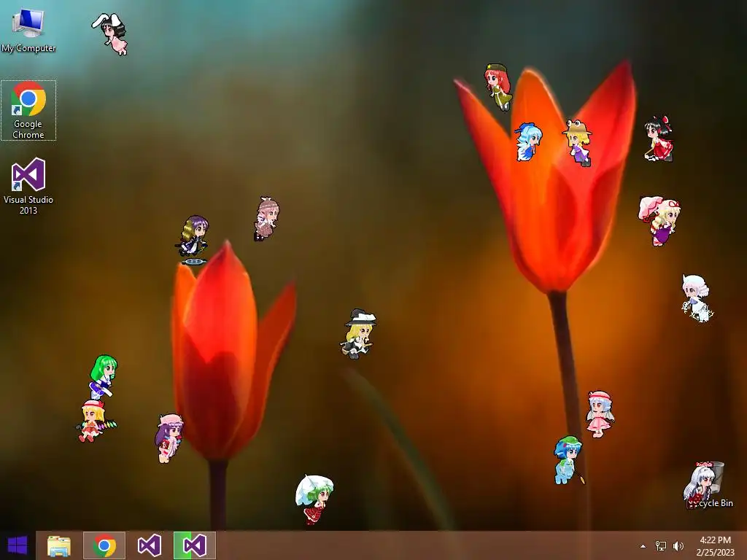Click the blue-haired ice fairy mascot
747x560 pixels.
tap(528, 141)
